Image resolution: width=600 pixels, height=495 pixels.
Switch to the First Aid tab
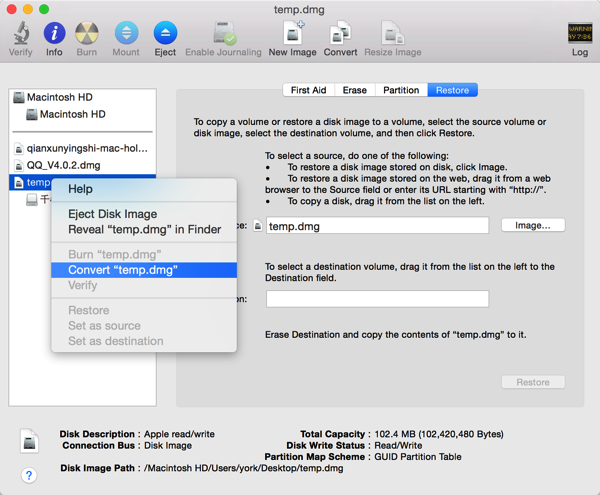pyautogui.click(x=308, y=90)
